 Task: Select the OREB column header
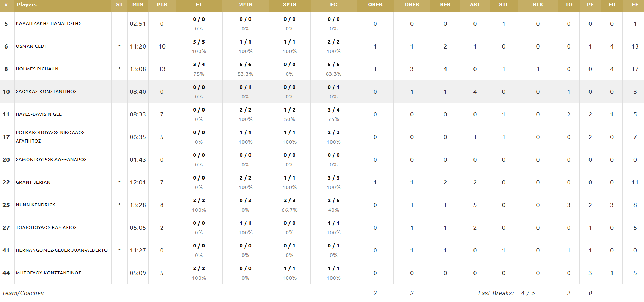pos(375,5)
